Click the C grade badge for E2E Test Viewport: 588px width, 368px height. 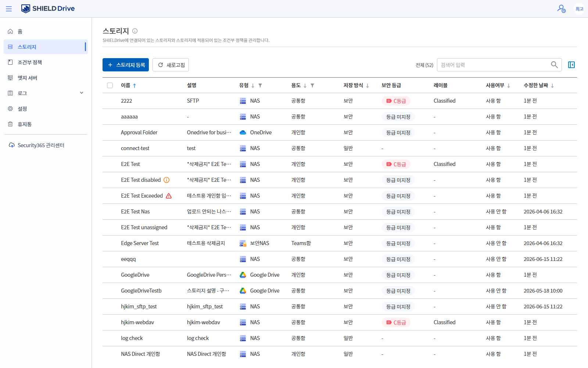tap(396, 164)
